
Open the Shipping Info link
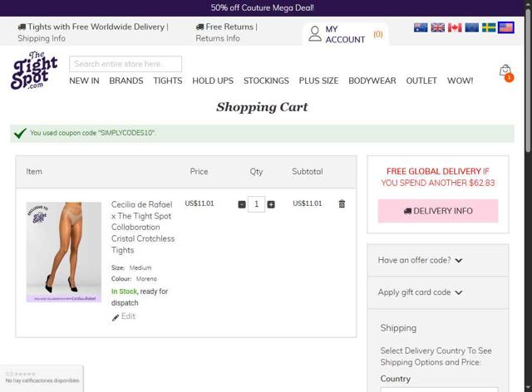coord(42,38)
